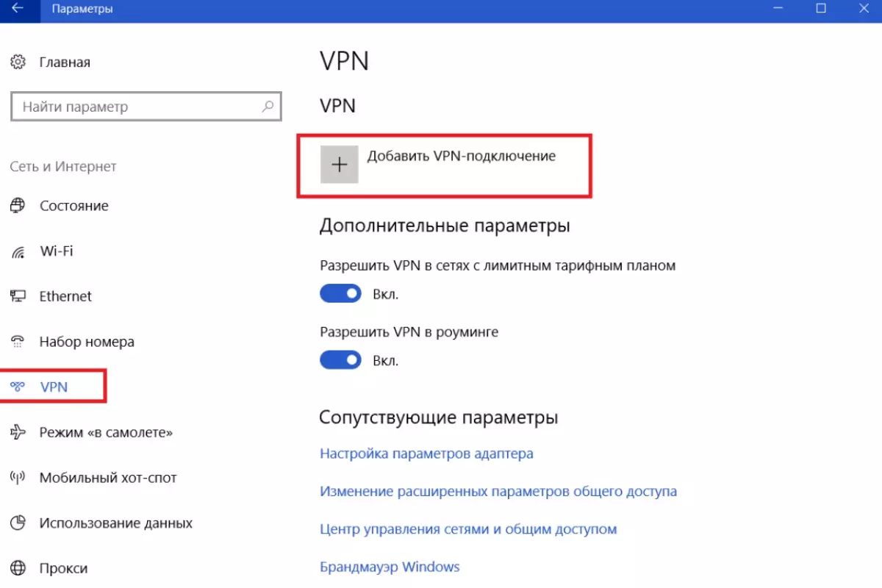The width and height of the screenshot is (882, 588).
Task: Click the Прокси globe icon
Action: (x=18, y=567)
